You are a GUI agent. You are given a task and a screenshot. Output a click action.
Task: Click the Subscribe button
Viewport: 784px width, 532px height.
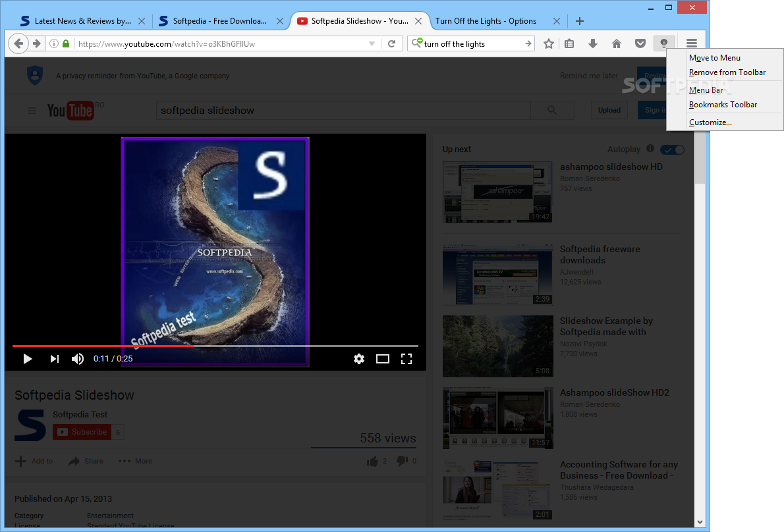click(x=82, y=432)
